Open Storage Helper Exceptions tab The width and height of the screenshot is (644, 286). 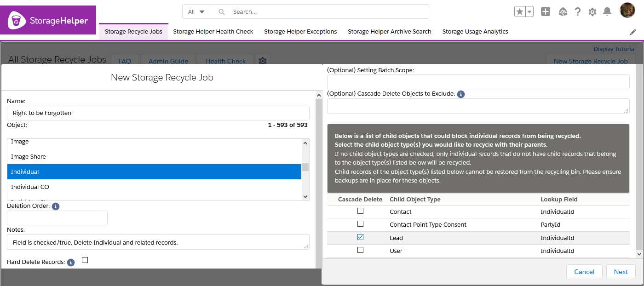tap(300, 32)
